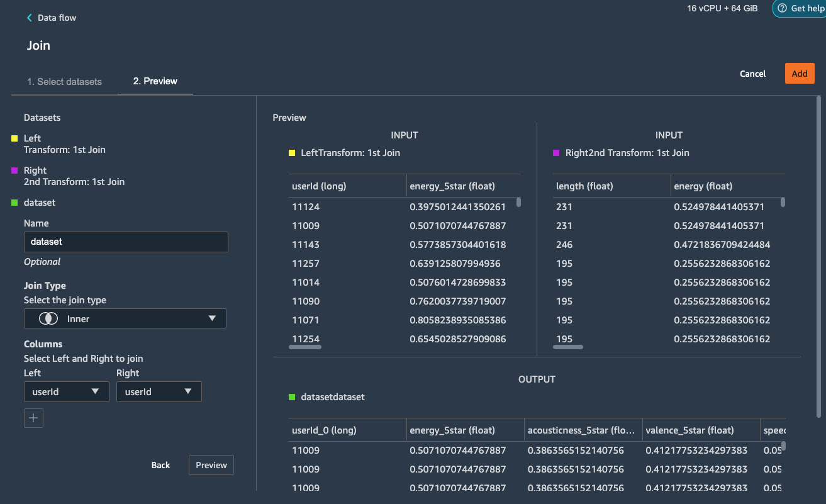
Task: Click the left input table horizontal scrollbar
Action: click(x=305, y=347)
